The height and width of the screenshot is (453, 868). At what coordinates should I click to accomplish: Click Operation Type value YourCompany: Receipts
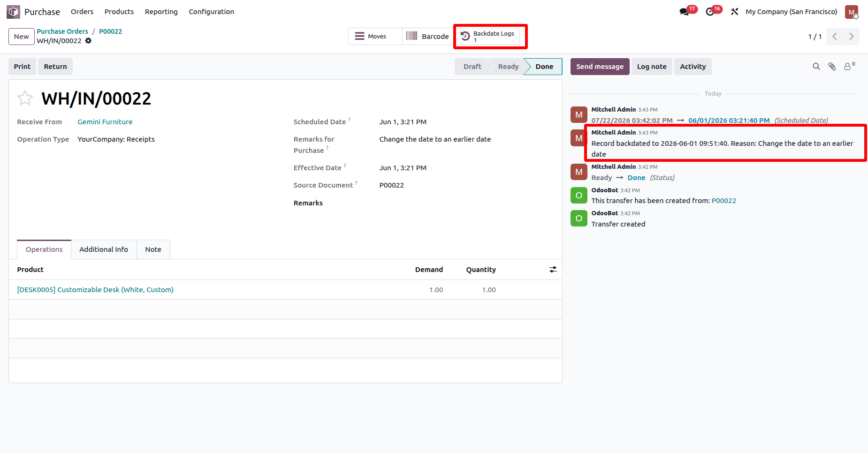click(x=116, y=139)
